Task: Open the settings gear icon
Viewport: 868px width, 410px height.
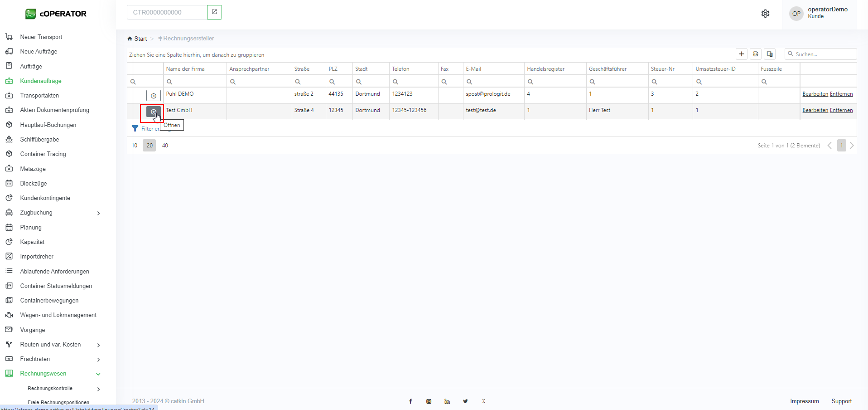Action: point(765,14)
